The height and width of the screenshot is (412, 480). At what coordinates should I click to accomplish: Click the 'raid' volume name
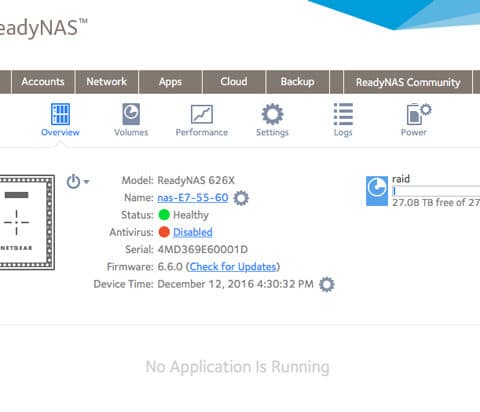click(x=401, y=179)
